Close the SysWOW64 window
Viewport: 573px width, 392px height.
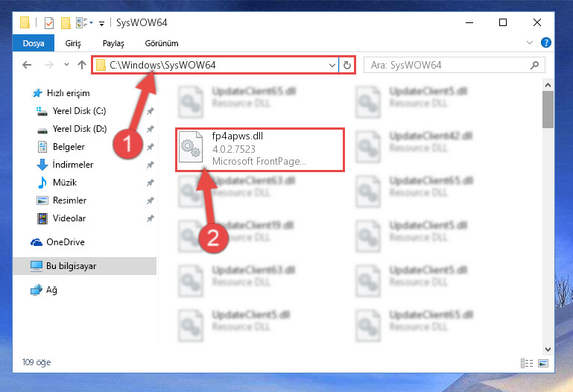coord(536,22)
